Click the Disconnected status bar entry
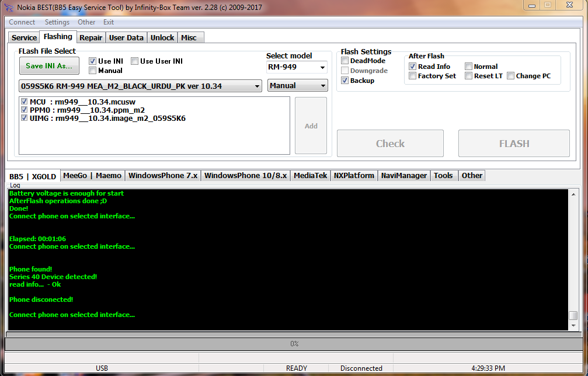 tap(361, 368)
